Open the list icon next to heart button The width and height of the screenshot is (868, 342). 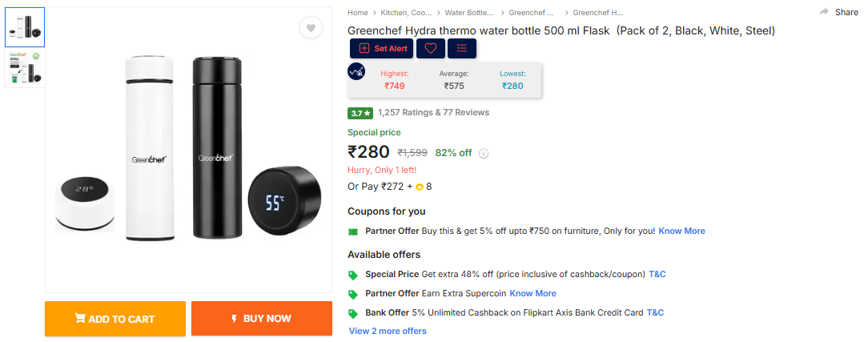pyautogui.click(x=462, y=48)
